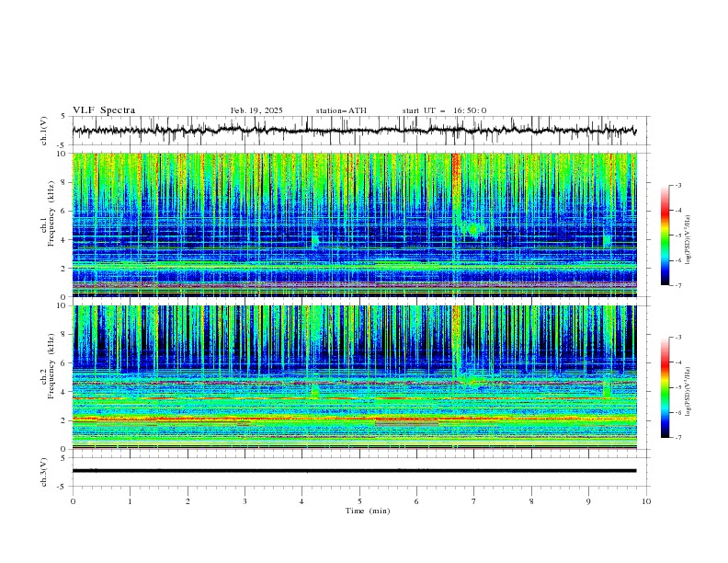This screenshot has height=563, width=728.
Task: Click the ch.1 frequency axis "8" tick label
Action: 64,182
